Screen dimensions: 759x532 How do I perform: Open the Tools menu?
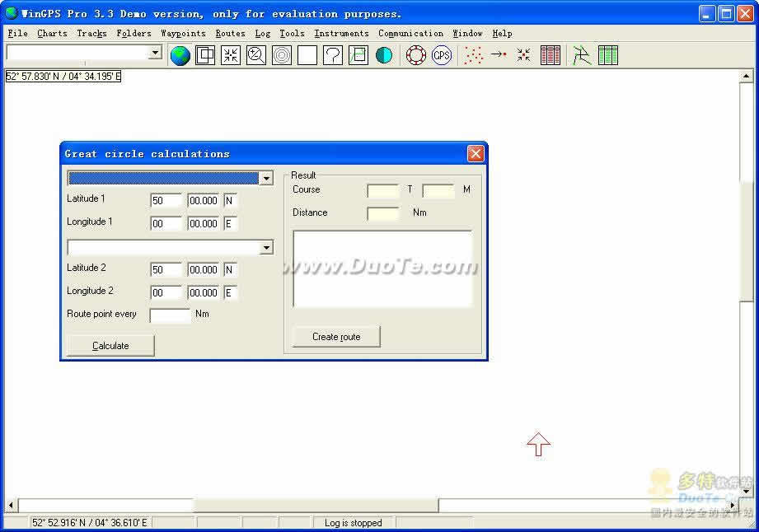(x=292, y=34)
